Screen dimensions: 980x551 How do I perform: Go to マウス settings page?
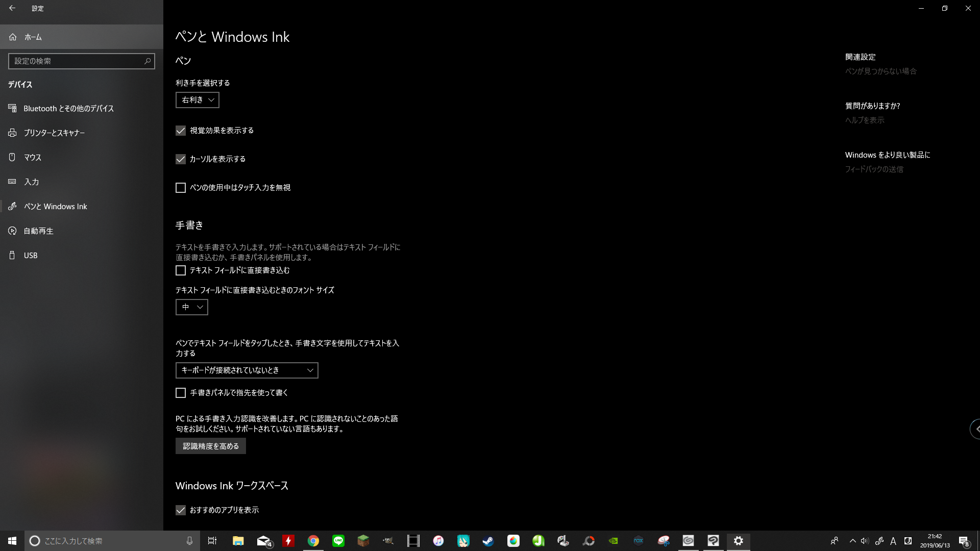click(x=33, y=158)
